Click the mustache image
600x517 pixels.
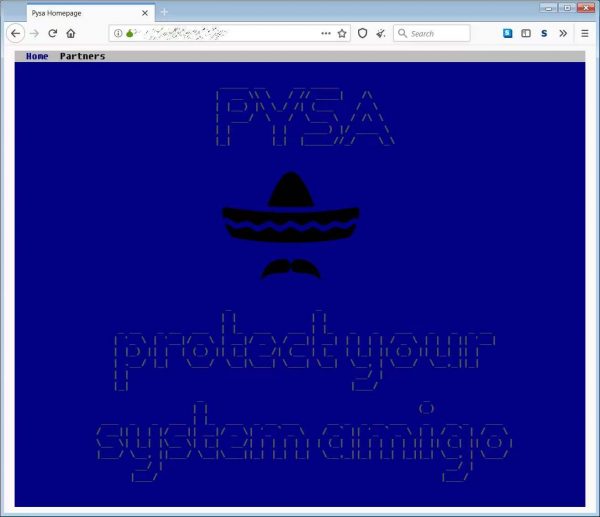pyautogui.click(x=291, y=269)
